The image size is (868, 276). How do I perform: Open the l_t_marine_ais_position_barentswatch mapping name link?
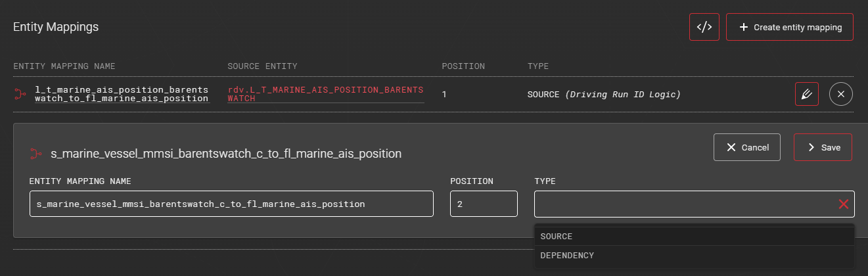[122, 94]
